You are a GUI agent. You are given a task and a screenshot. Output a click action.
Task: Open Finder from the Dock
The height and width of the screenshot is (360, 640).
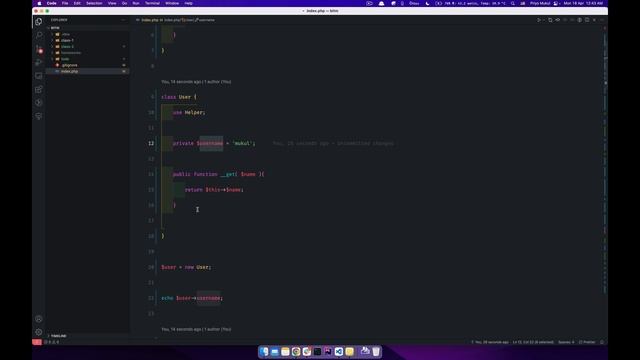264,351
